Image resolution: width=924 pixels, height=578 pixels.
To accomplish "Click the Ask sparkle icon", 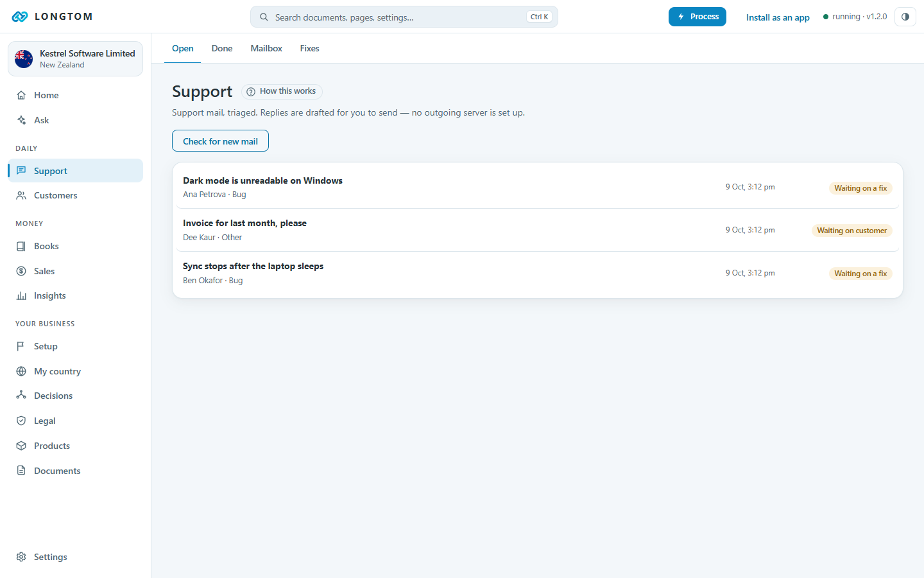I will click(x=21, y=120).
